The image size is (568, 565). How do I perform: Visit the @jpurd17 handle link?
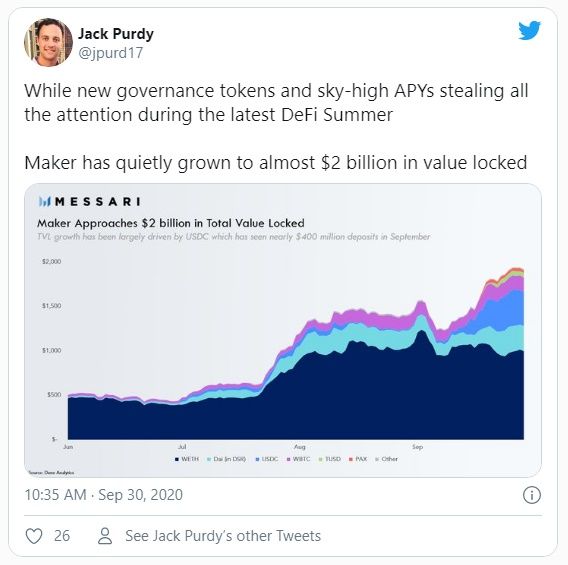pyautogui.click(x=110, y=53)
